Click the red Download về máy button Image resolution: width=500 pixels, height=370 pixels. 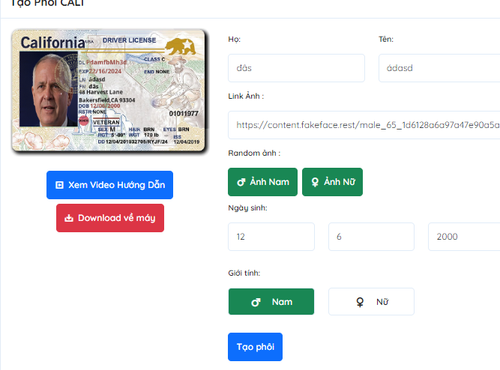point(110,218)
